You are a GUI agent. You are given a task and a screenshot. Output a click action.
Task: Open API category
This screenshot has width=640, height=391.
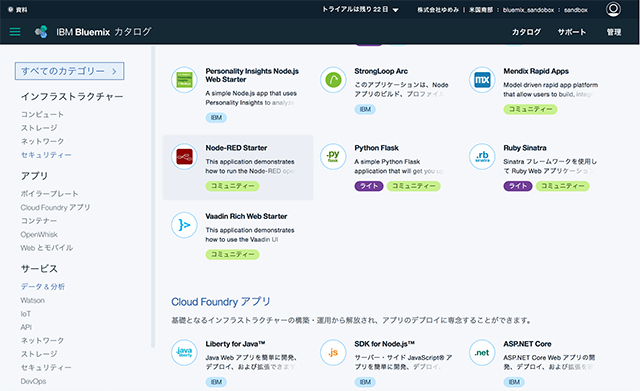26,327
